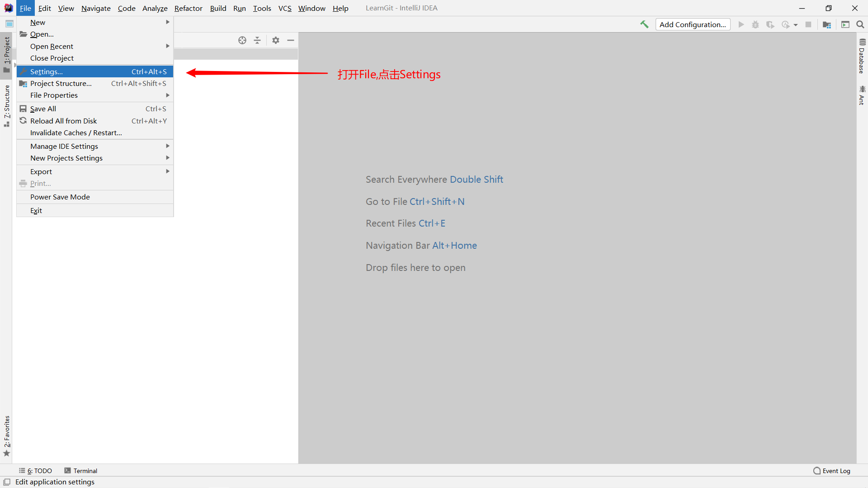Image resolution: width=868 pixels, height=488 pixels.
Task: Choose Settings... in the File menu
Action: point(95,71)
